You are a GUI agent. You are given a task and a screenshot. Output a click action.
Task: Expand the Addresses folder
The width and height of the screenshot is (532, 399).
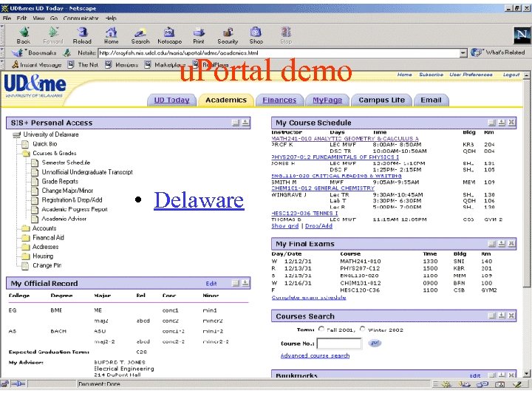[26, 247]
